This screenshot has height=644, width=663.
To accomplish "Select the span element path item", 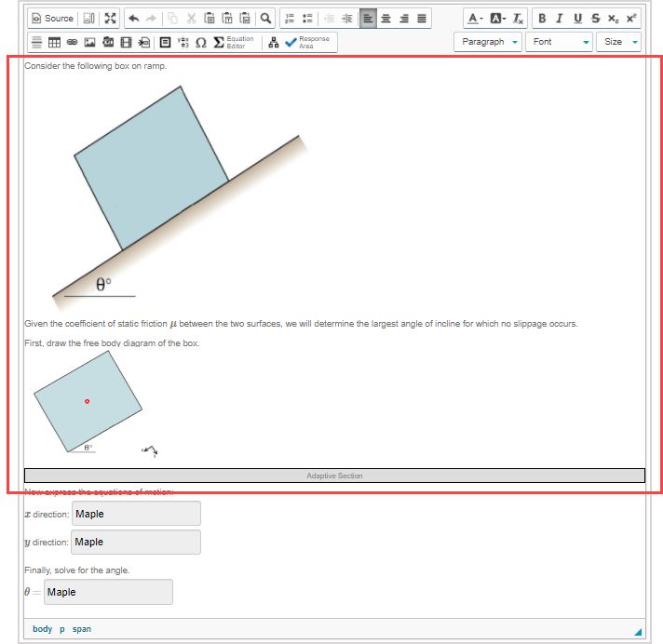I will 82,629.
